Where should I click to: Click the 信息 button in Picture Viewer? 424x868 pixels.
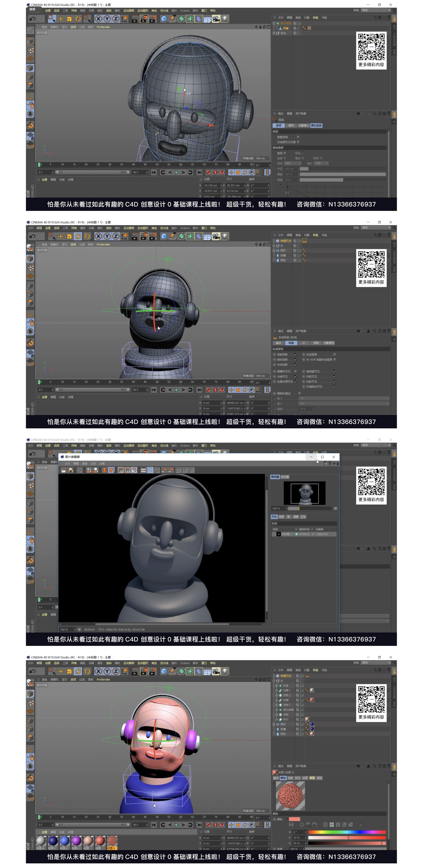(281, 517)
